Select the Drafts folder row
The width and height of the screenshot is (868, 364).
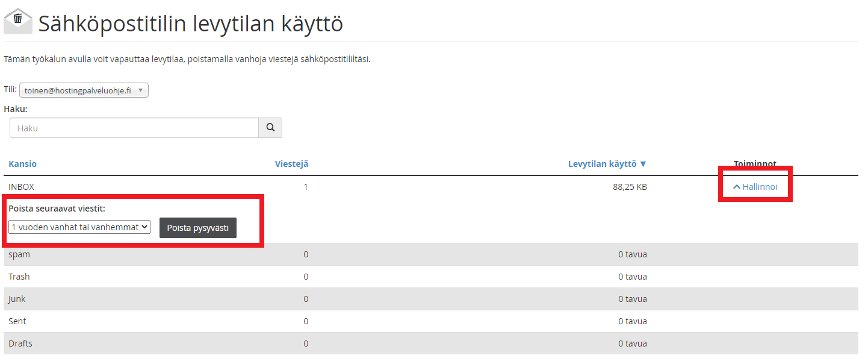coord(20,344)
